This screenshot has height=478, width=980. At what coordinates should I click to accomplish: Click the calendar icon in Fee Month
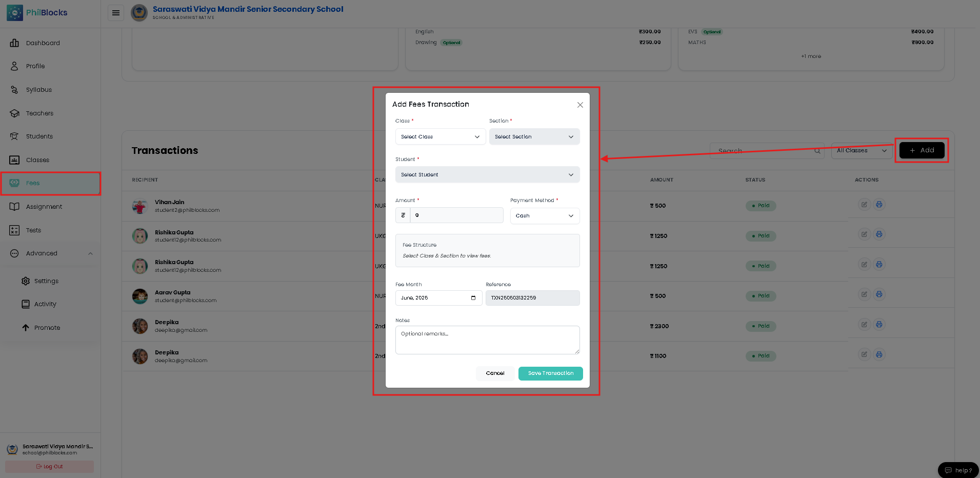coord(473,298)
